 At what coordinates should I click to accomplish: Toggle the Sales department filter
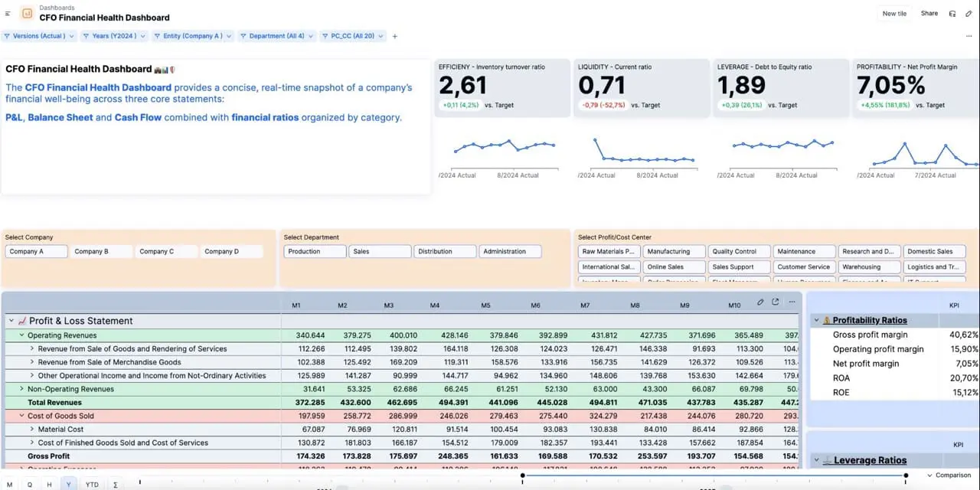(x=380, y=251)
